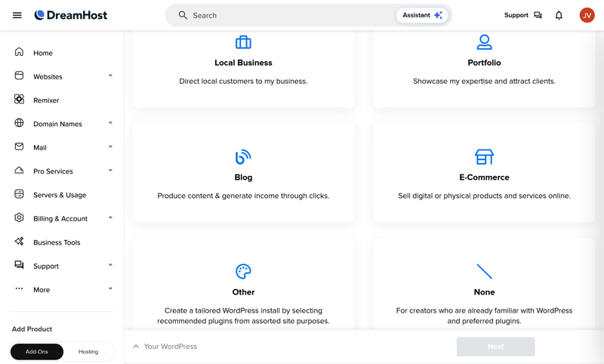Screen dimensions: 604x364
Task: Click the Other palette icon
Action: (243, 272)
